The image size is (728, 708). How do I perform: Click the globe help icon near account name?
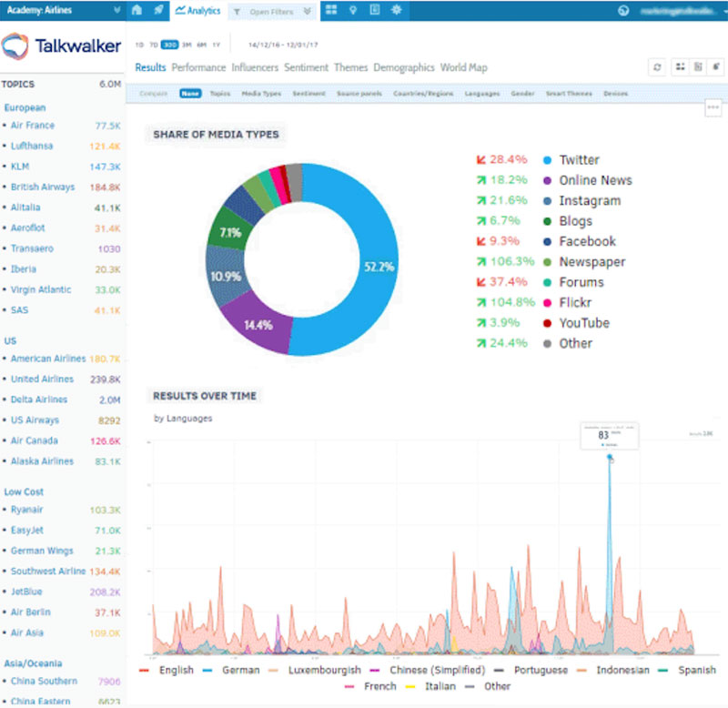coord(623,11)
